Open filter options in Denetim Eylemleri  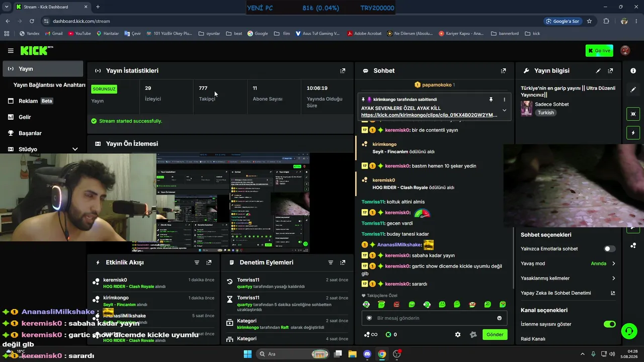[x=331, y=262]
